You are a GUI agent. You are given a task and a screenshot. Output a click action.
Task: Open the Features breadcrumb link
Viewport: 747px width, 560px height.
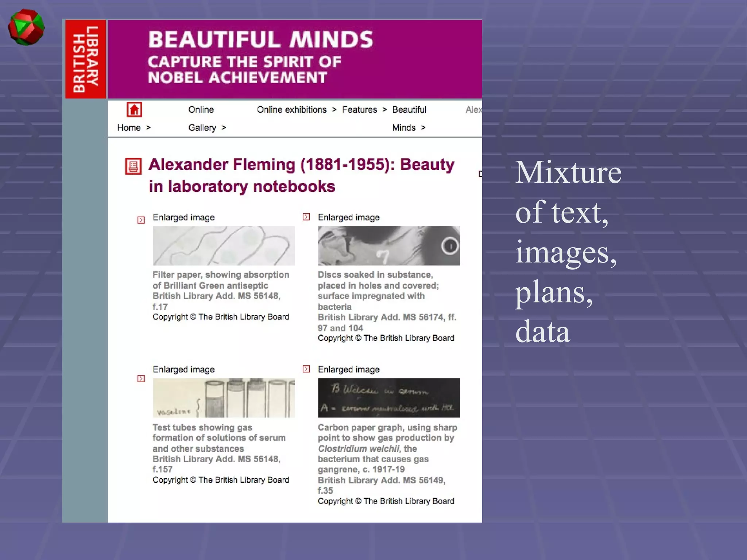(360, 110)
